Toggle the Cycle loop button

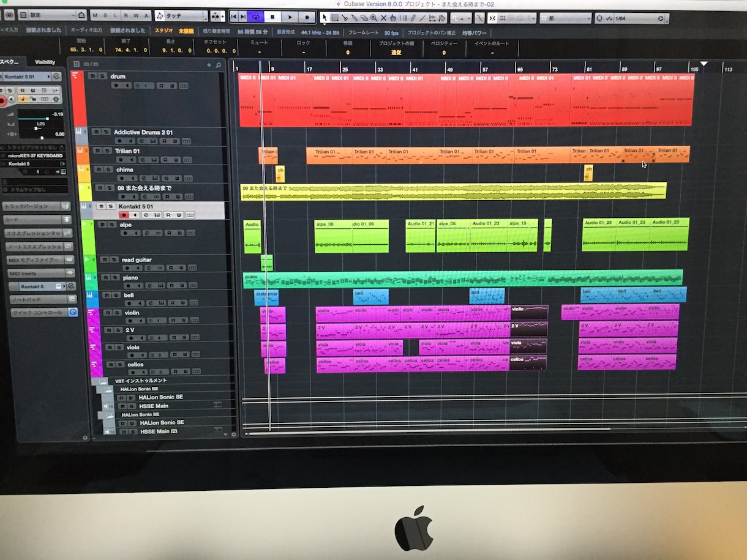tap(256, 17)
